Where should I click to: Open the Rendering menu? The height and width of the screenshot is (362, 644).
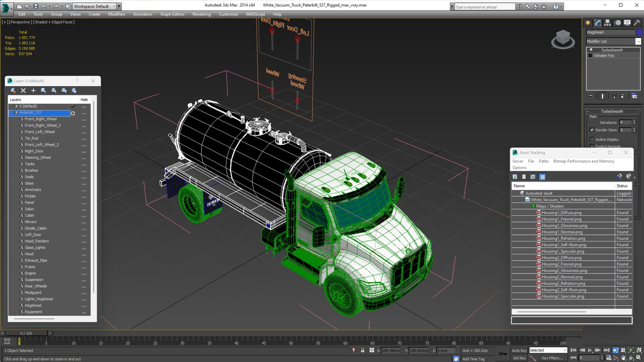[201, 14]
